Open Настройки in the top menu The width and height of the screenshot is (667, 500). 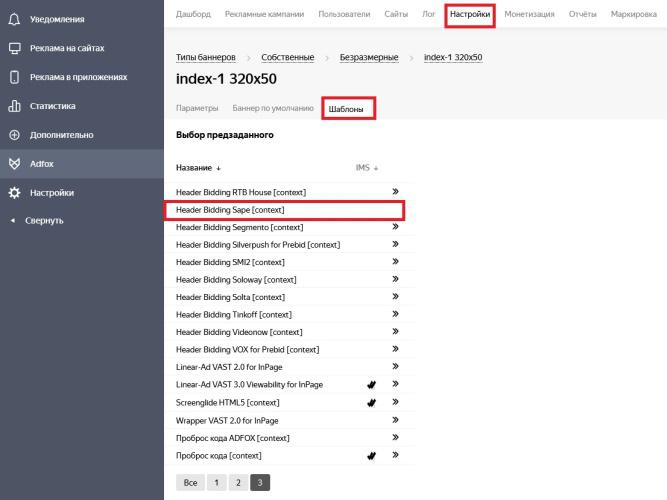click(470, 14)
